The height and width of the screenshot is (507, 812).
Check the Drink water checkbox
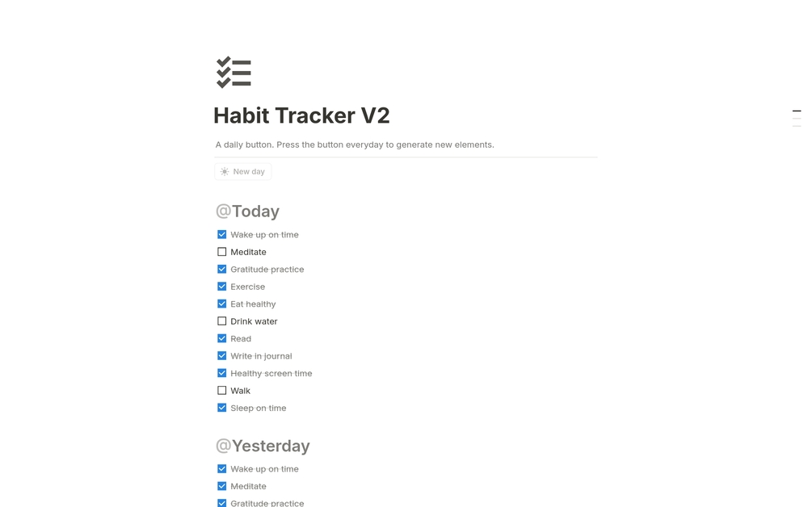(x=222, y=321)
